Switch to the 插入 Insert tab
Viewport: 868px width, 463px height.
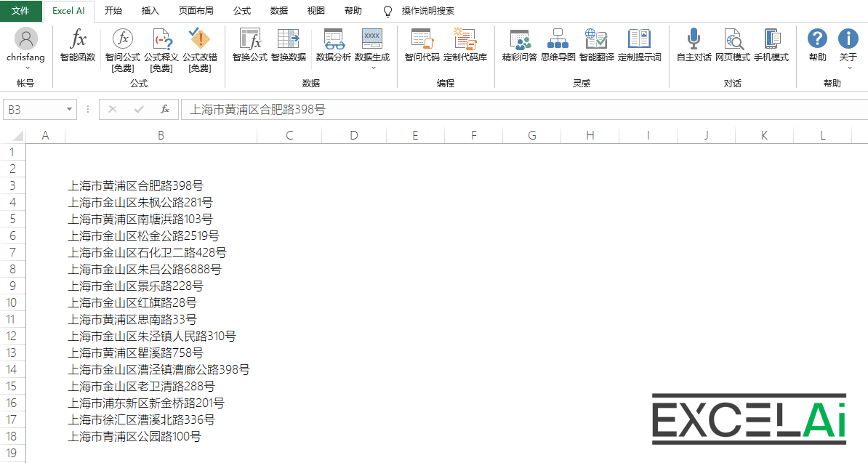click(150, 10)
